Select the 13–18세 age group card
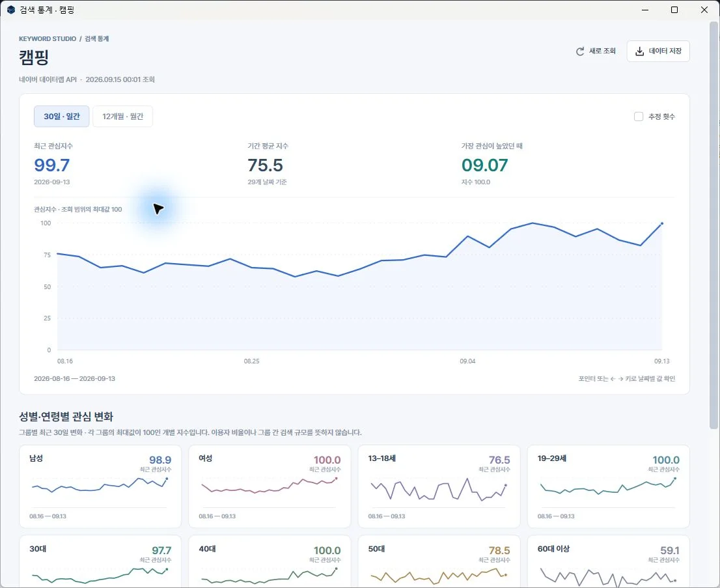This screenshot has width=720, height=588. point(439,486)
